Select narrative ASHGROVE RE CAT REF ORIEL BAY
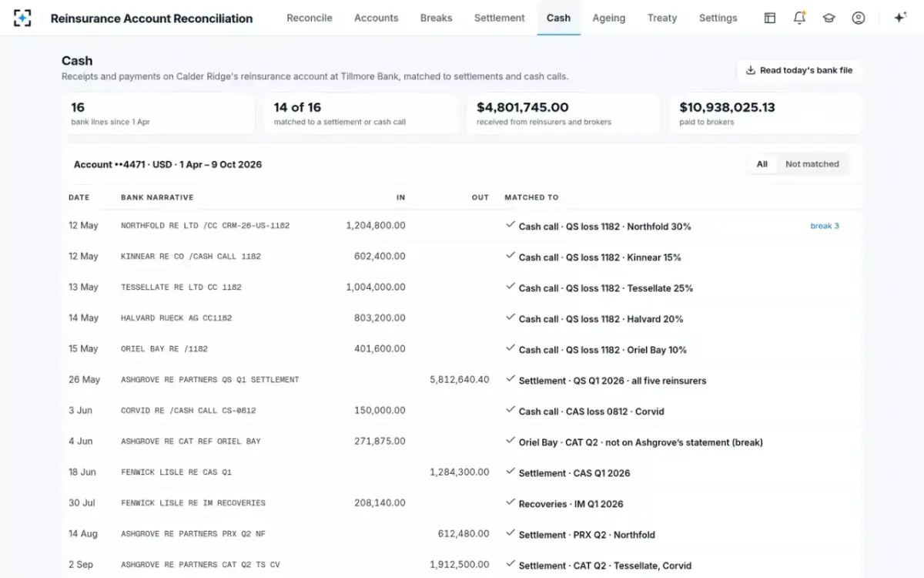 [x=191, y=442]
